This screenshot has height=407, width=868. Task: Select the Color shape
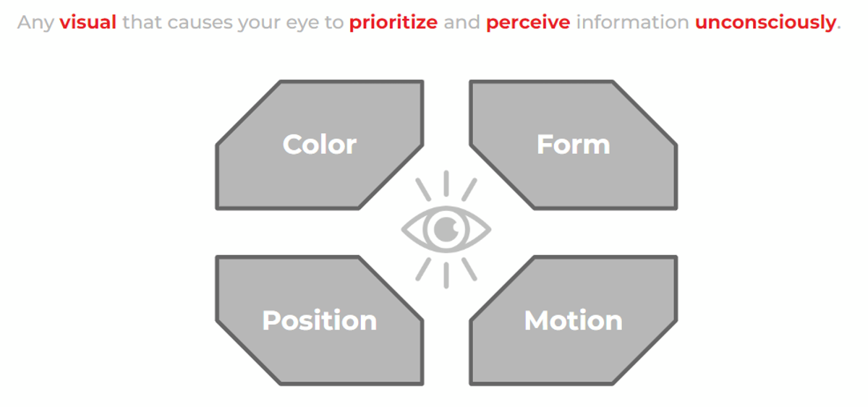320,145
